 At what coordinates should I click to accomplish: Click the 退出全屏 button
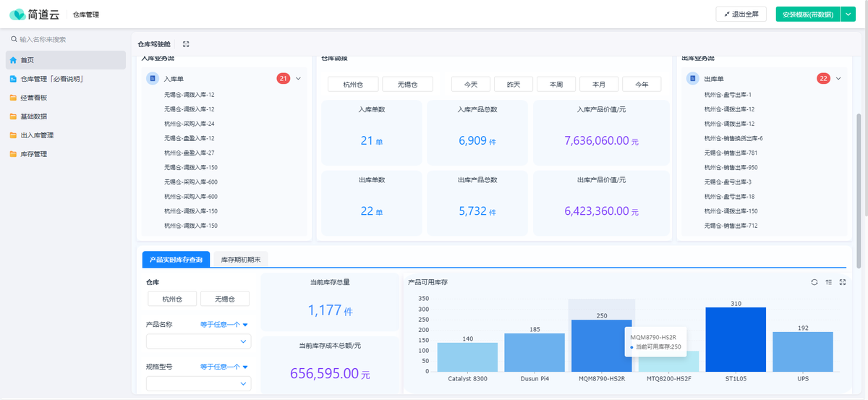[x=741, y=14]
